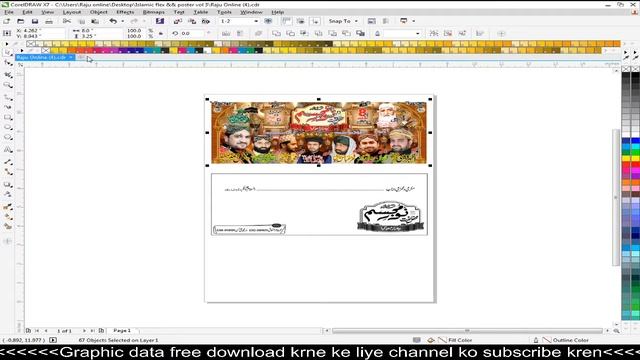Select the Drop Shadow tool
The image size is (640, 360).
[x=8, y=184]
